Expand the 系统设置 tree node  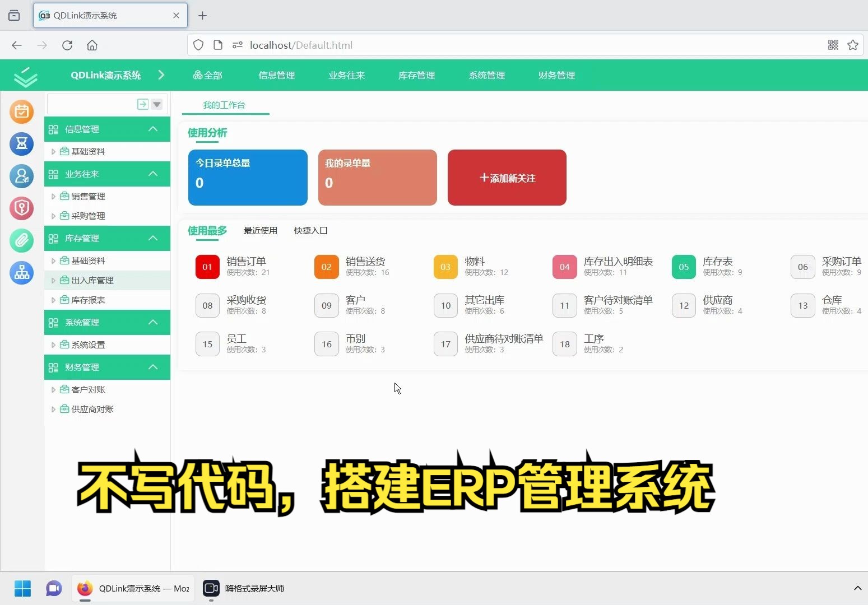[x=53, y=345]
